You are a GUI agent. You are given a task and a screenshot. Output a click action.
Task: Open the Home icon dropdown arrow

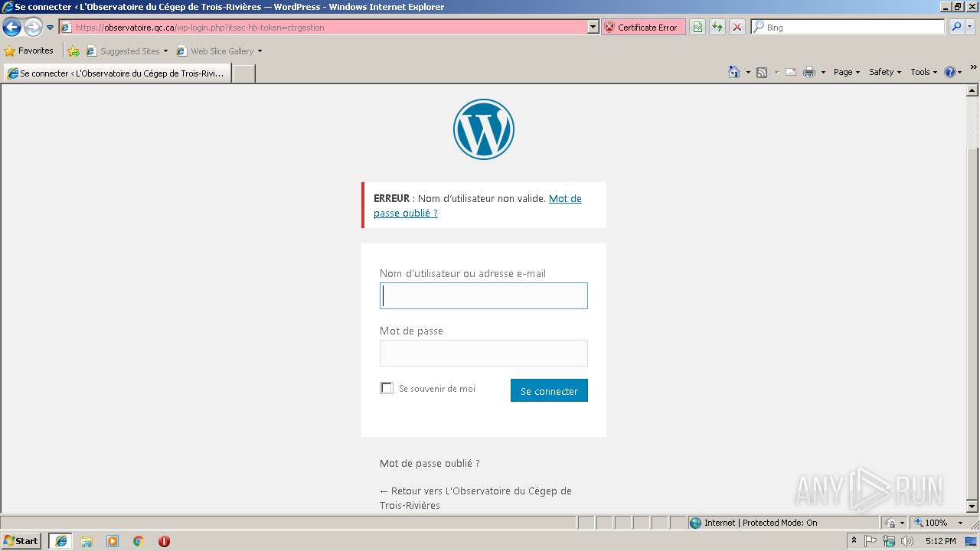(x=747, y=72)
